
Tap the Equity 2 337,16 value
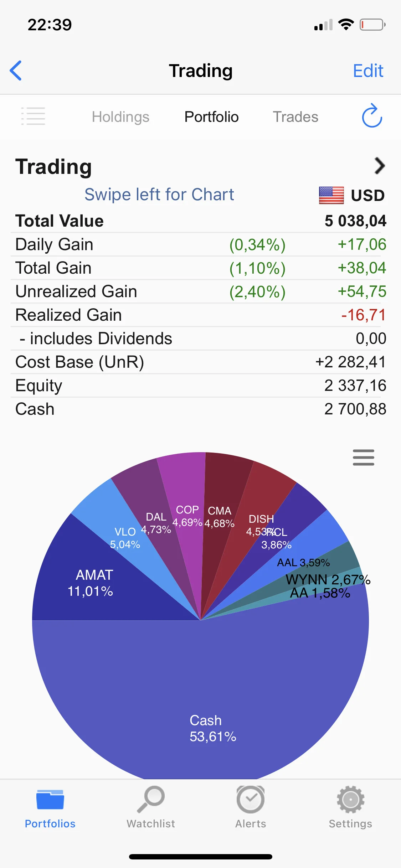(355, 386)
